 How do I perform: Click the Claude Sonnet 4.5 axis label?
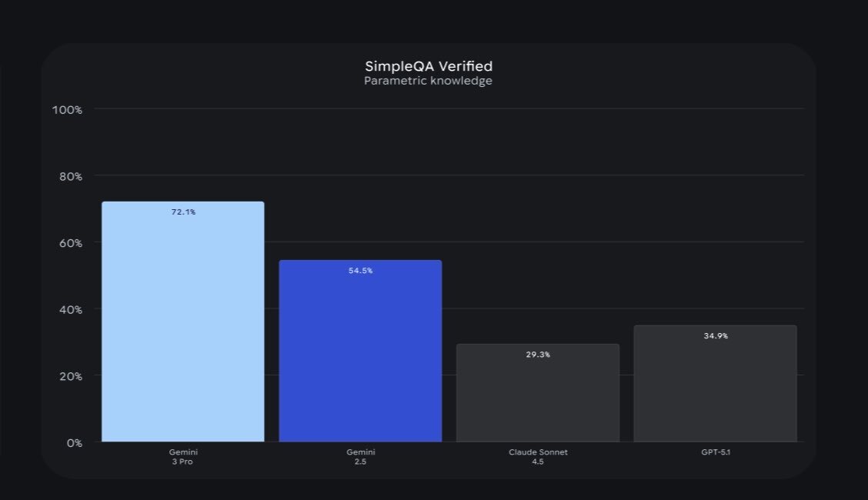tap(538, 457)
